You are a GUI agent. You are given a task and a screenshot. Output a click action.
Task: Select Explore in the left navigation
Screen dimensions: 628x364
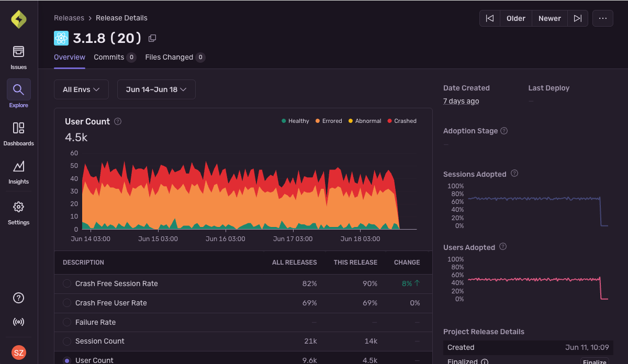18,94
